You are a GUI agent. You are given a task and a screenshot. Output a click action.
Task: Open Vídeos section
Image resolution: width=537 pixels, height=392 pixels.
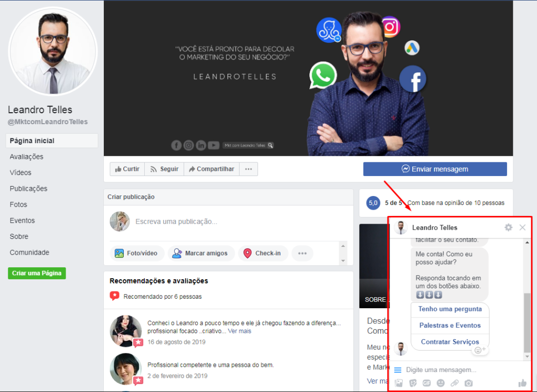point(20,172)
